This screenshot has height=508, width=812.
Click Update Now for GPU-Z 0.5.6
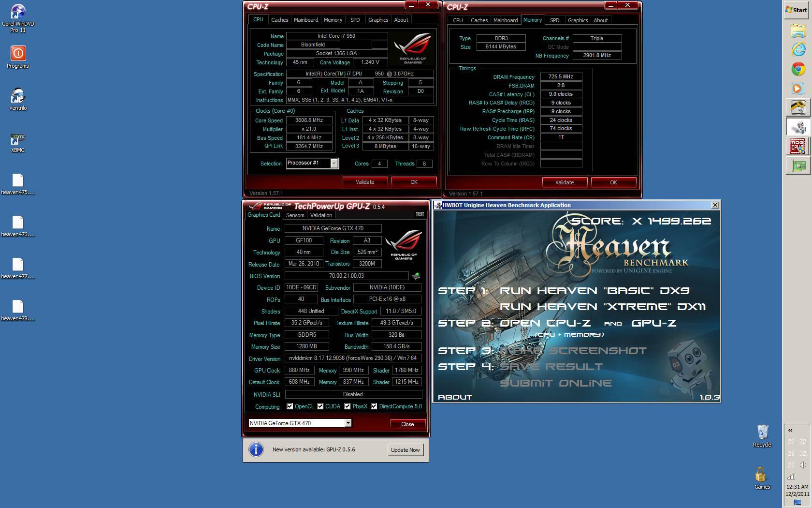pyautogui.click(x=405, y=450)
